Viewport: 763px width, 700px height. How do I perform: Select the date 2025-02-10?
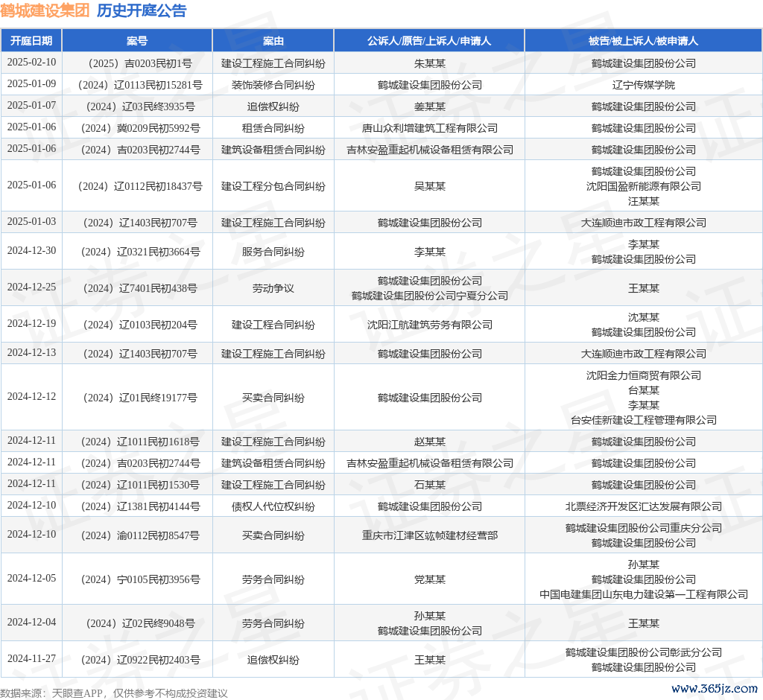point(31,63)
